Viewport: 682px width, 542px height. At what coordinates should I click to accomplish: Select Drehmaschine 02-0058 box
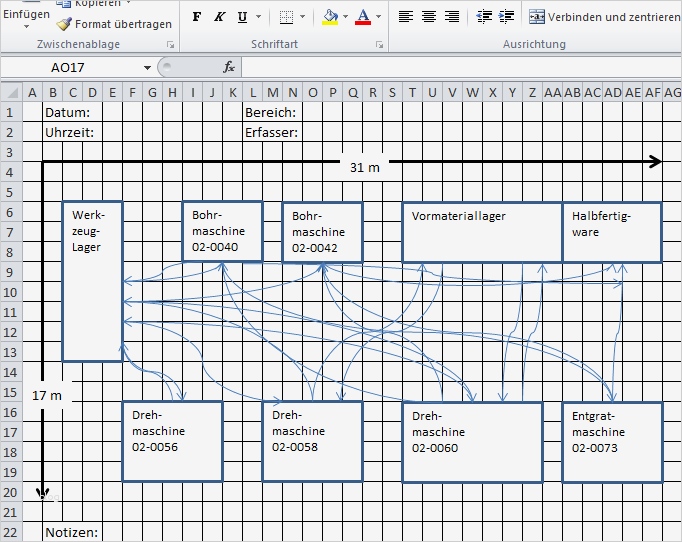pyautogui.click(x=312, y=441)
